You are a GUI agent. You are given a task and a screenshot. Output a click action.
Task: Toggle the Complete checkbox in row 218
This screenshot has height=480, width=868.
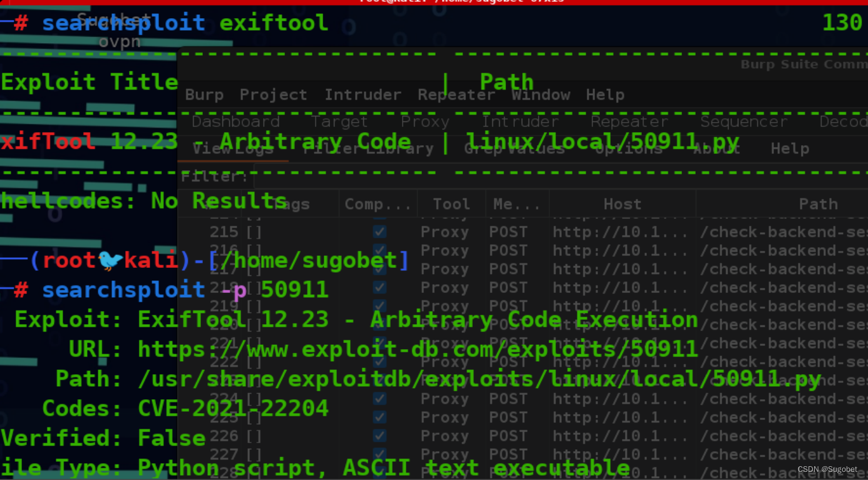tap(380, 287)
